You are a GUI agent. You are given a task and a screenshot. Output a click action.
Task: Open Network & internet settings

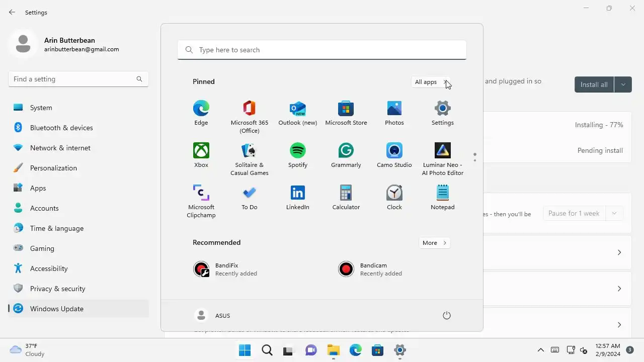click(x=78, y=148)
